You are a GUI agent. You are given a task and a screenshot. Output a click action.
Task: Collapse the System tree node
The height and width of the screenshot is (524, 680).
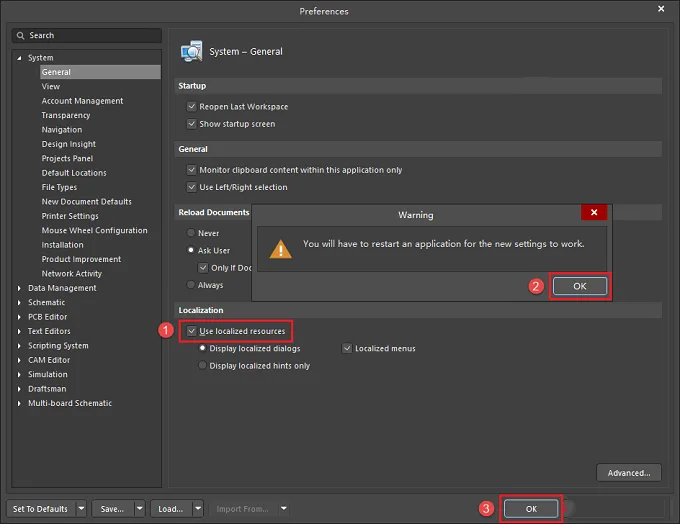19,58
